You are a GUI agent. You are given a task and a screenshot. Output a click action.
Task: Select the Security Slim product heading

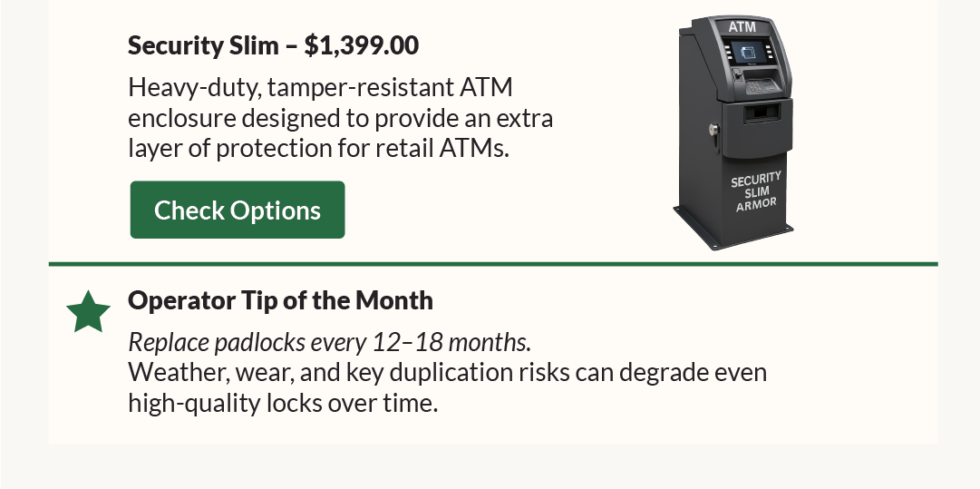tap(211, 45)
